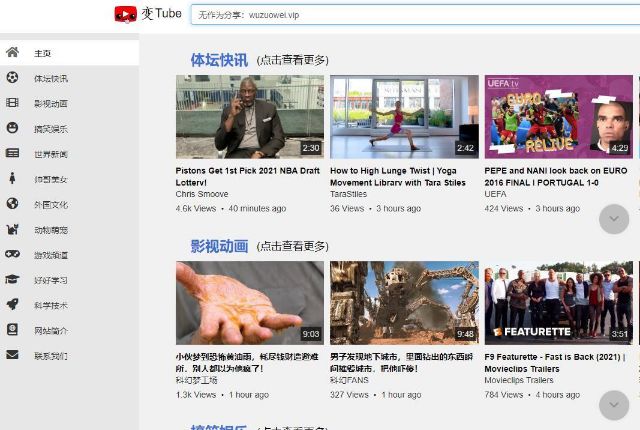640x430 pixels.
Task: Open the 科幻FANS channel name
Action: [349, 380]
